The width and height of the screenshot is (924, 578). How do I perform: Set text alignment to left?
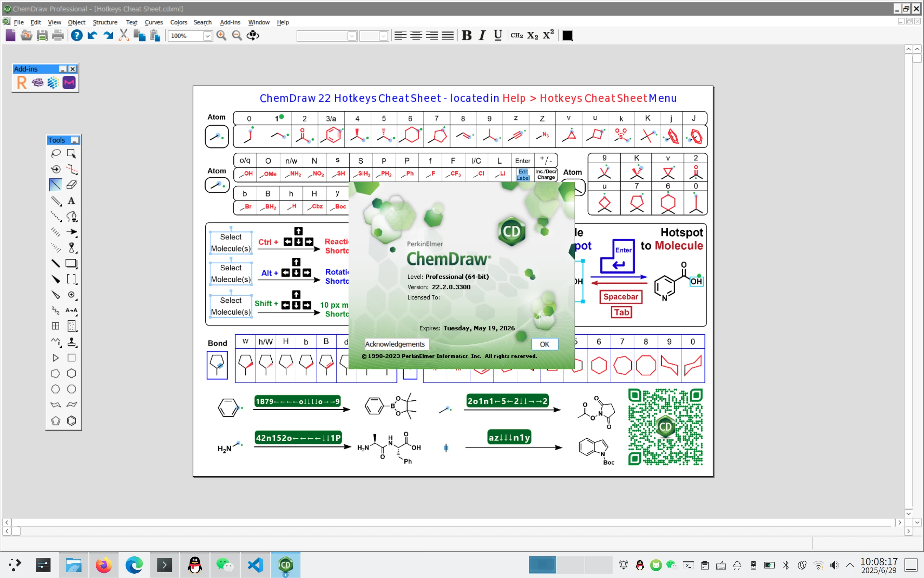point(400,35)
